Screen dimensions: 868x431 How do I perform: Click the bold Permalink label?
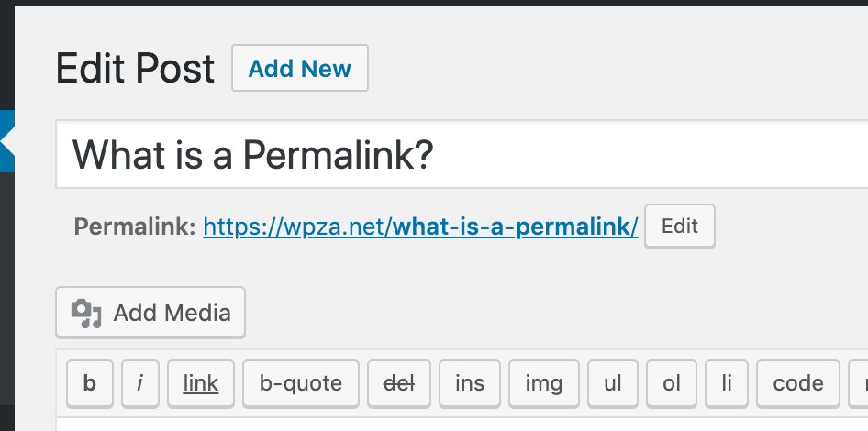(x=135, y=227)
